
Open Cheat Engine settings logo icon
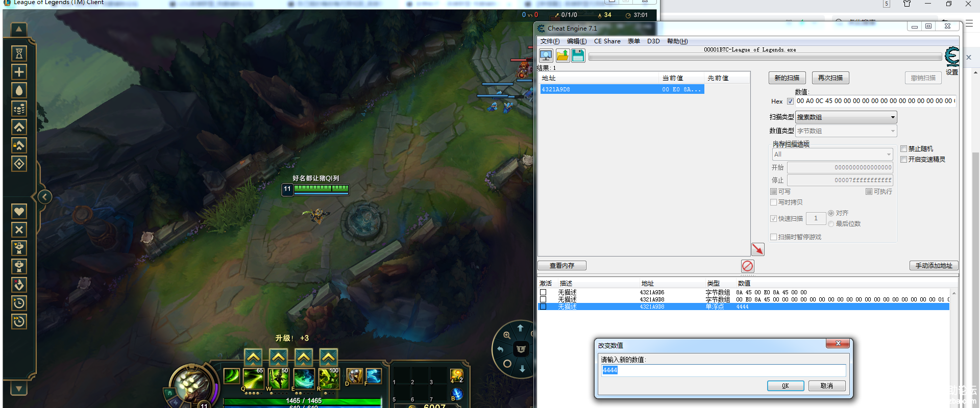pos(952,56)
